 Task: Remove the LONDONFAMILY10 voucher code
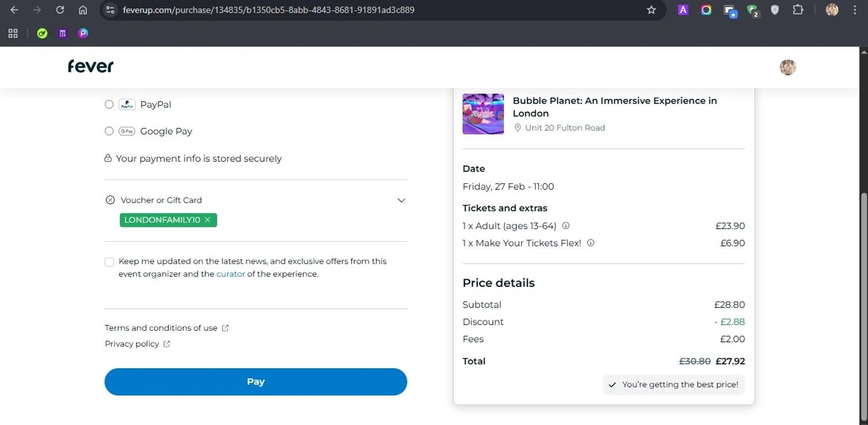tap(207, 220)
